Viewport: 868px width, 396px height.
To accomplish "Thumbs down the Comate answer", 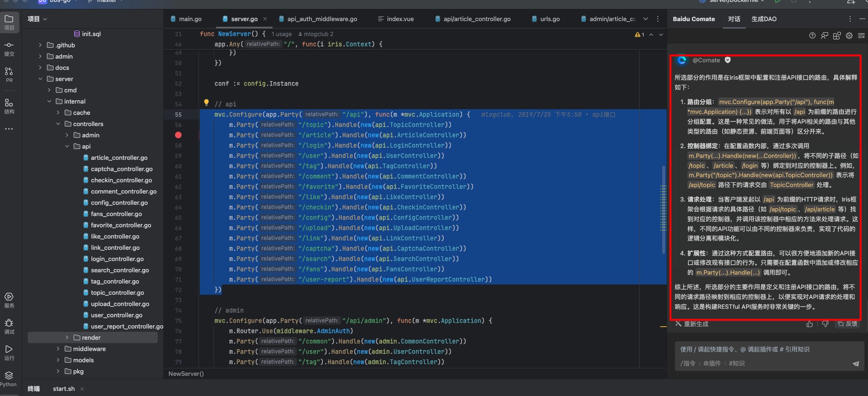I will point(825,324).
